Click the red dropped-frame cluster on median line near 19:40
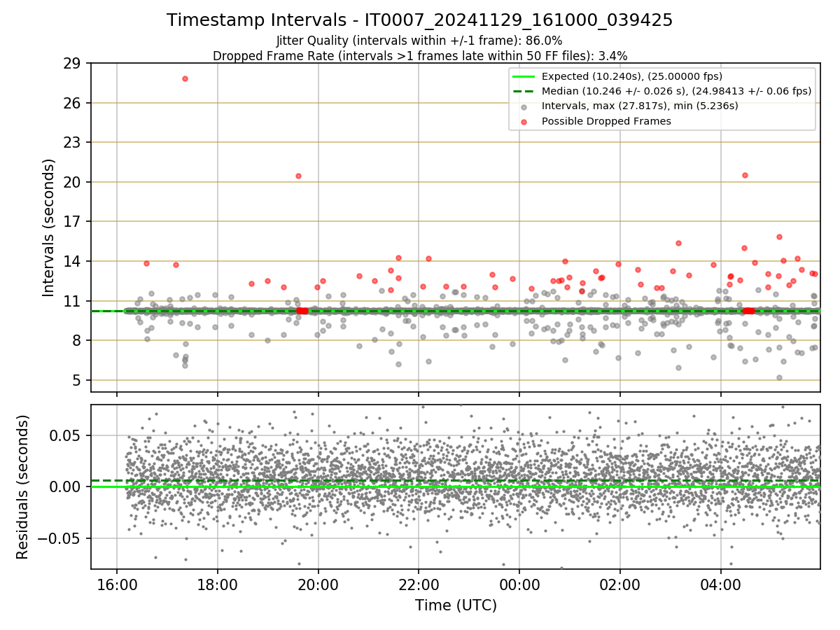 tap(302, 311)
